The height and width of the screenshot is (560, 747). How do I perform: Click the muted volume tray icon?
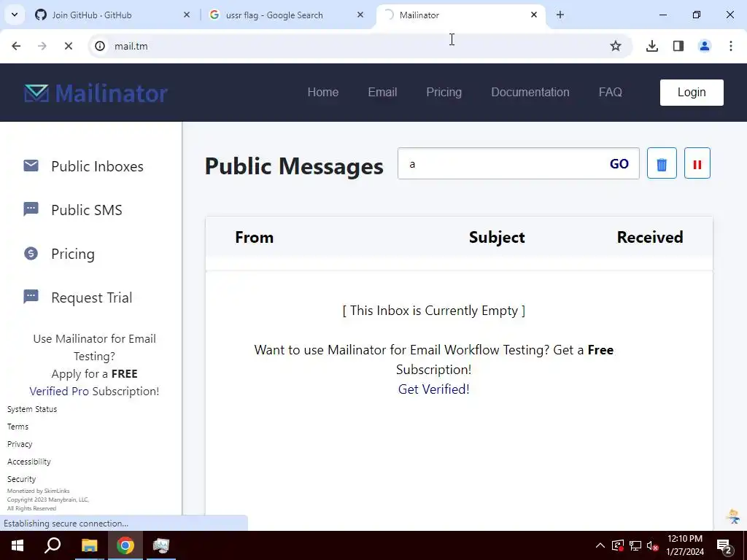[x=652, y=545]
